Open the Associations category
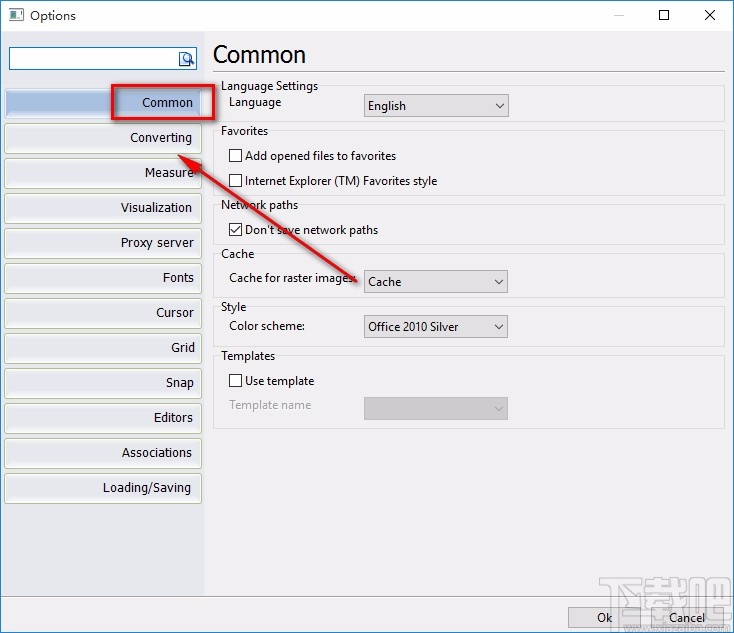Image resolution: width=734 pixels, height=633 pixels. tap(103, 453)
